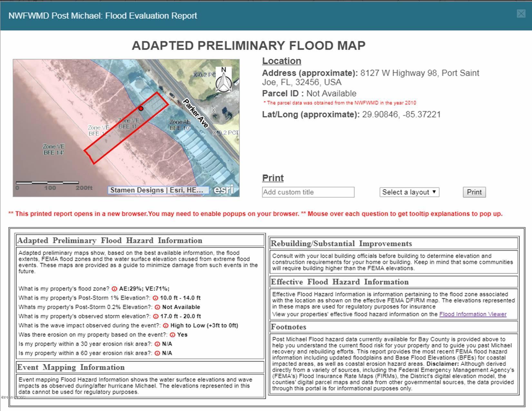Click info icon next to Post-Storm 1% Elevation

coord(155,298)
